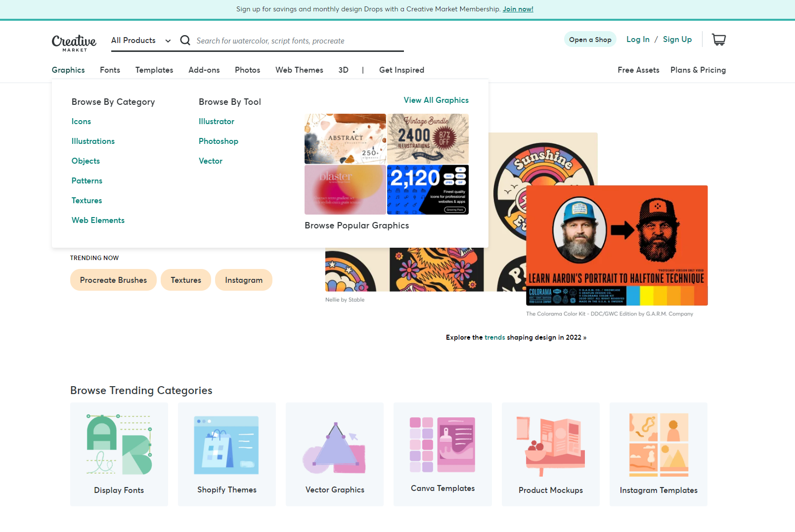Open the Product Mockups label
Screen dimensions: 795x532
551,490
